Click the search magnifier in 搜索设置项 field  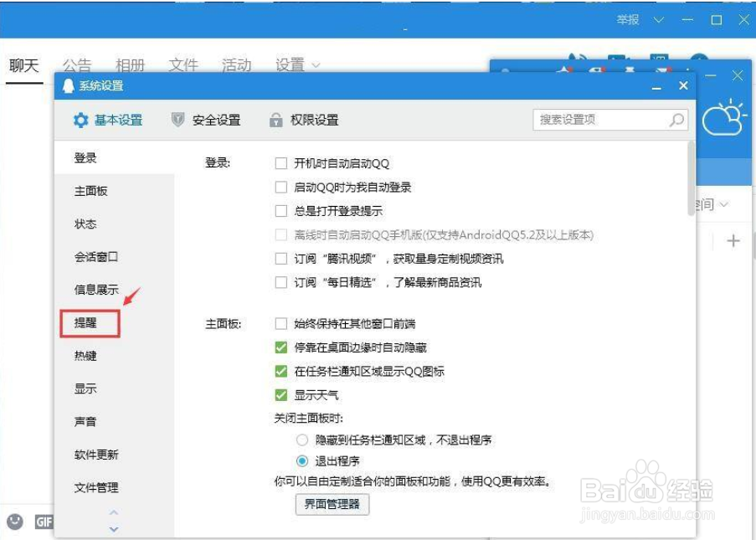click(x=676, y=120)
